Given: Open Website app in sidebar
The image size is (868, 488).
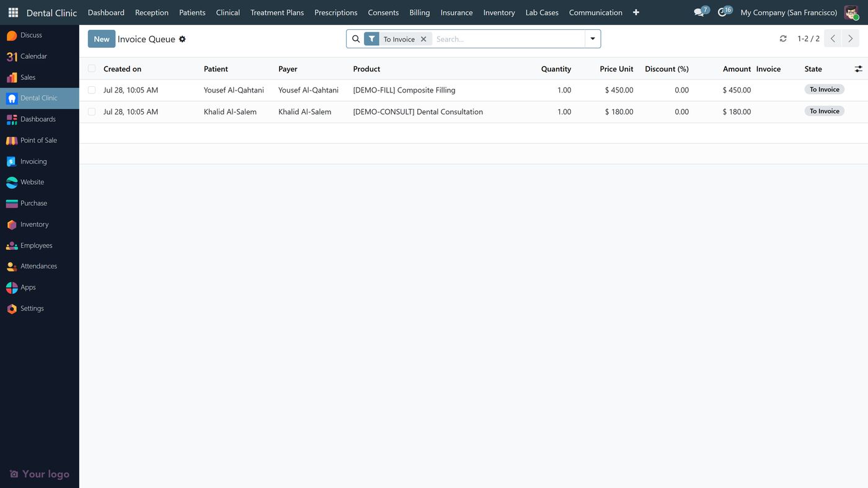Looking at the screenshot, I should point(40,182).
